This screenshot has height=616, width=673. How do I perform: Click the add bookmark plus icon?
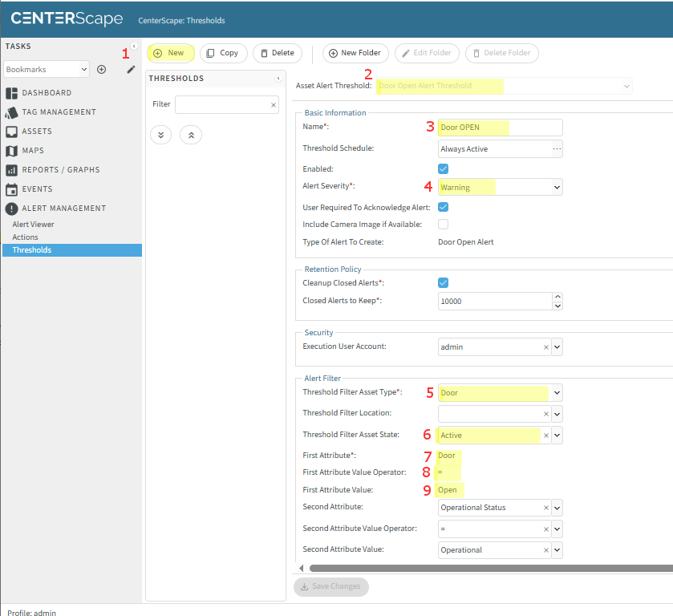(x=101, y=70)
